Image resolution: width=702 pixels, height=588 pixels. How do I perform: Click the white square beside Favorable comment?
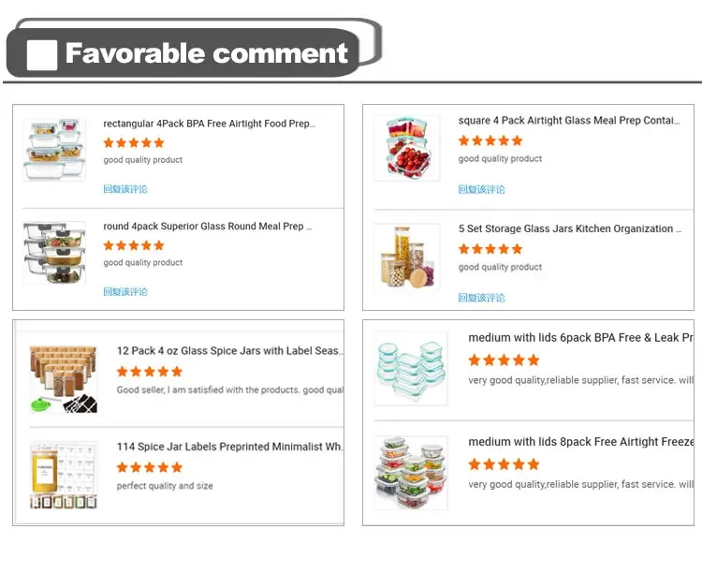(42, 55)
